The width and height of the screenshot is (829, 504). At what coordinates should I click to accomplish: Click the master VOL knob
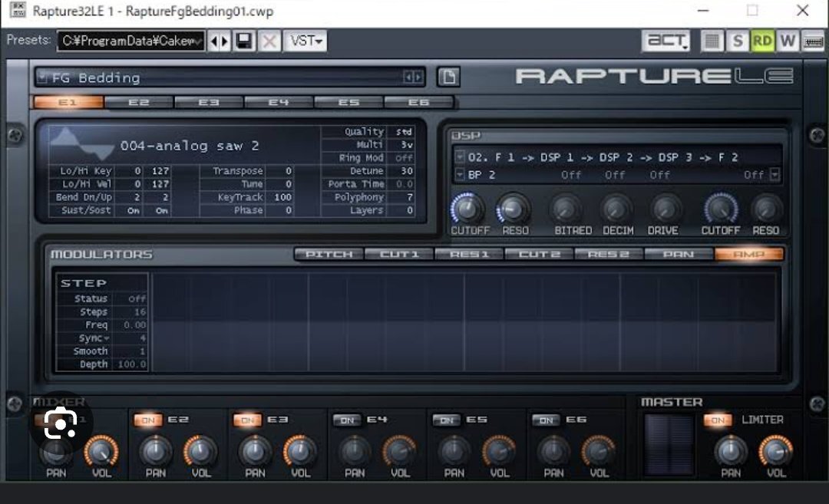775,450
